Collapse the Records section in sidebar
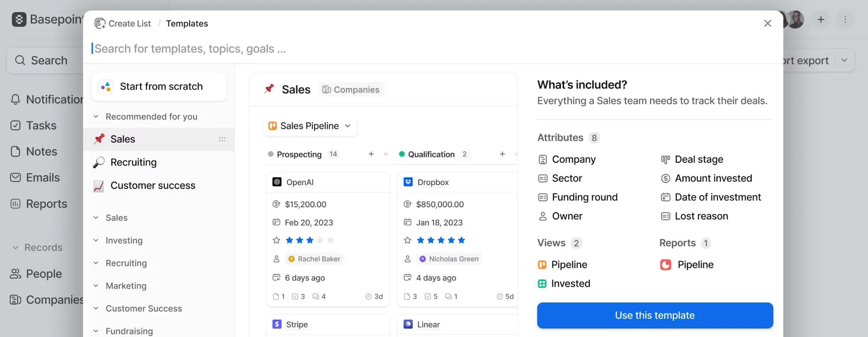 tap(16, 248)
